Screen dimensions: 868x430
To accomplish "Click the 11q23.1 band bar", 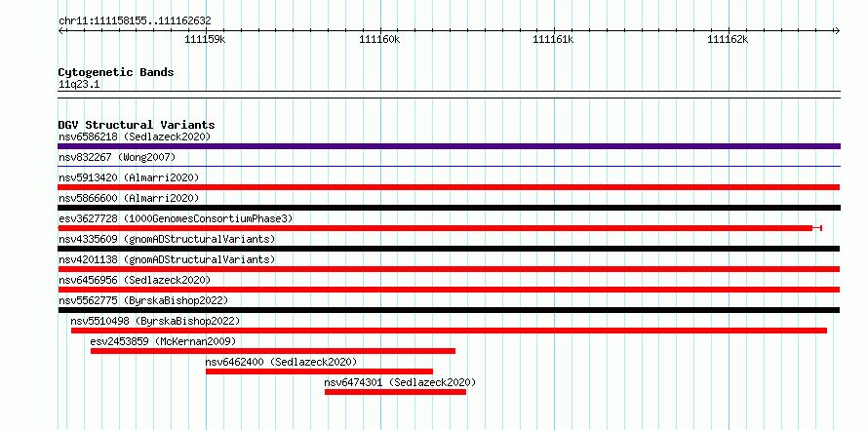I will [449, 95].
